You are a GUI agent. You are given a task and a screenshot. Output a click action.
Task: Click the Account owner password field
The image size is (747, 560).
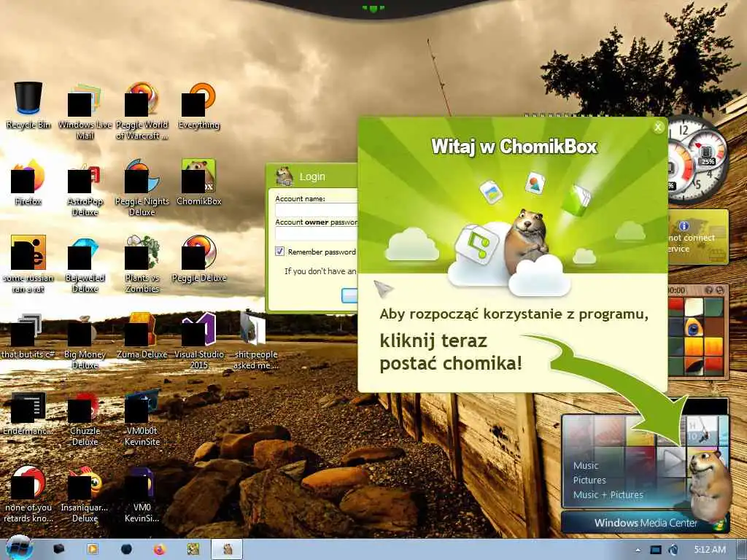(x=317, y=234)
